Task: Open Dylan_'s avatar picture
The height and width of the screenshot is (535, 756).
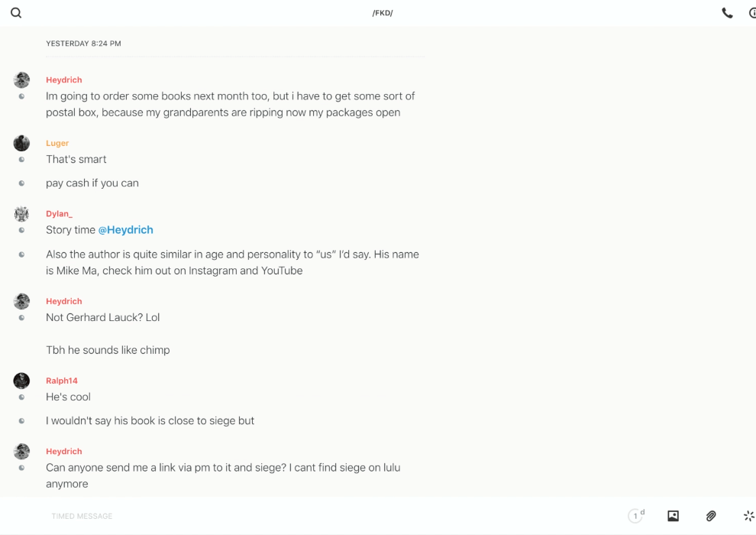Action: 21,214
